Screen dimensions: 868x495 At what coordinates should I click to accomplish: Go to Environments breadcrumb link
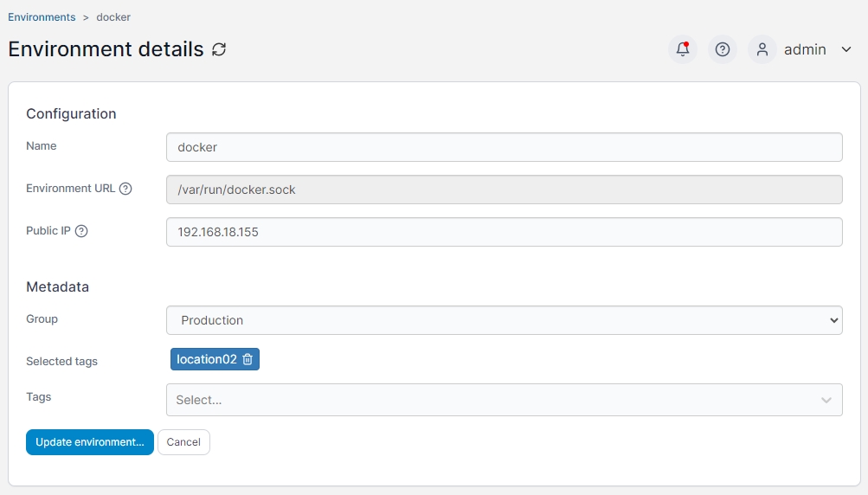(42, 17)
